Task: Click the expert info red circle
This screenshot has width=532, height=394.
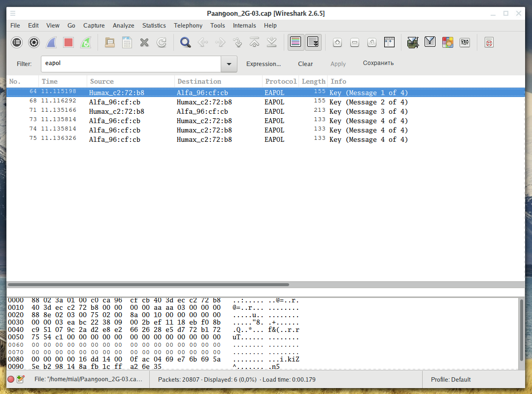Action: (x=11, y=379)
